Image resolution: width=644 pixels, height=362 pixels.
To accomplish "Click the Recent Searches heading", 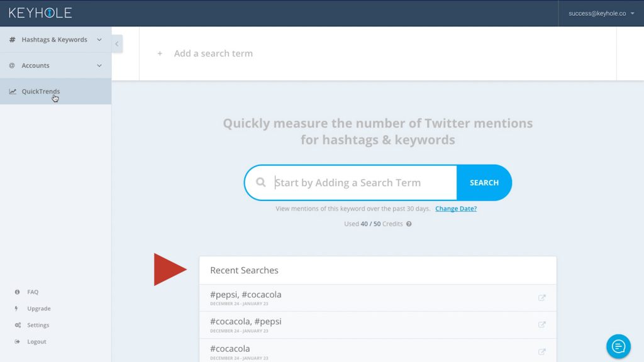I will click(x=245, y=270).
